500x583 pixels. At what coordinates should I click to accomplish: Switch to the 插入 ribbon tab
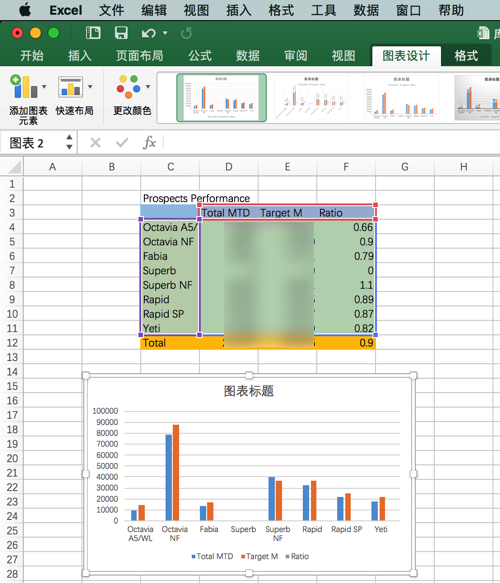[80, 56]
